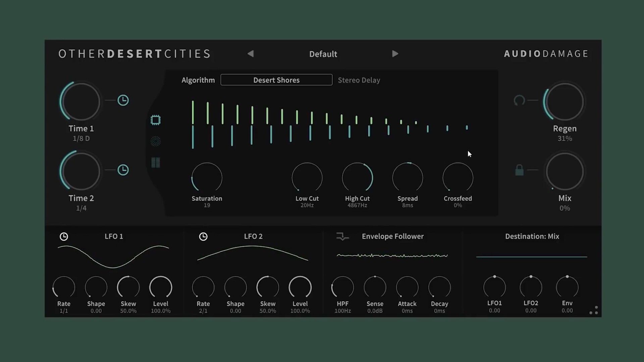Click the LFO 1 Shape knob
The height and width of the screenshot is (362, 644).
[96, 287]
